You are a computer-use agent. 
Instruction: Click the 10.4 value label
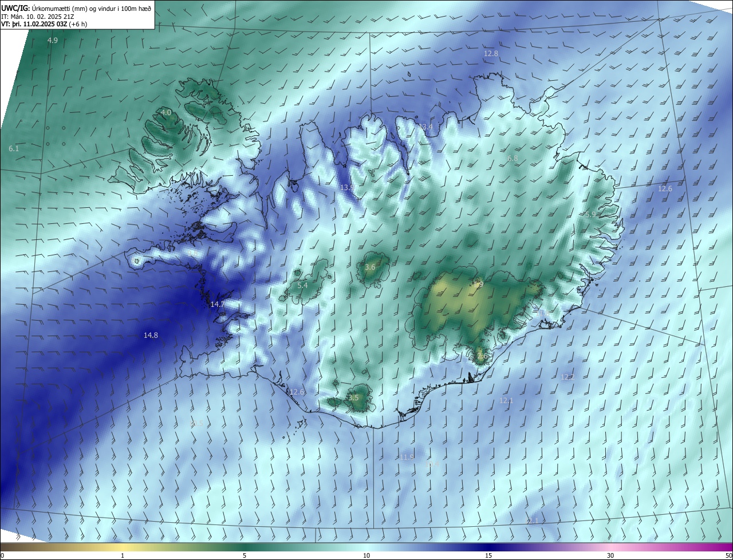click(x=432, y=464)
